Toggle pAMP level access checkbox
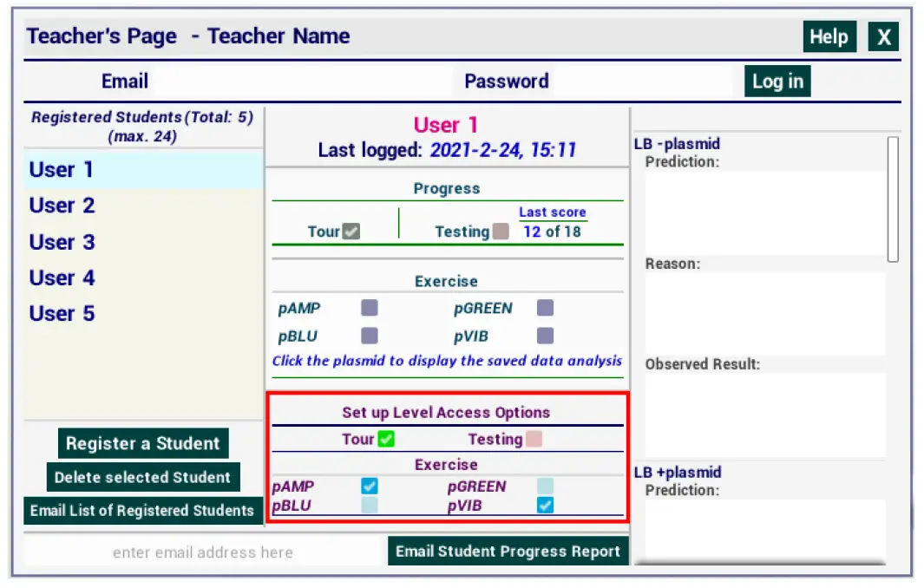Screen dimensions: 924x588 point(370,486)
